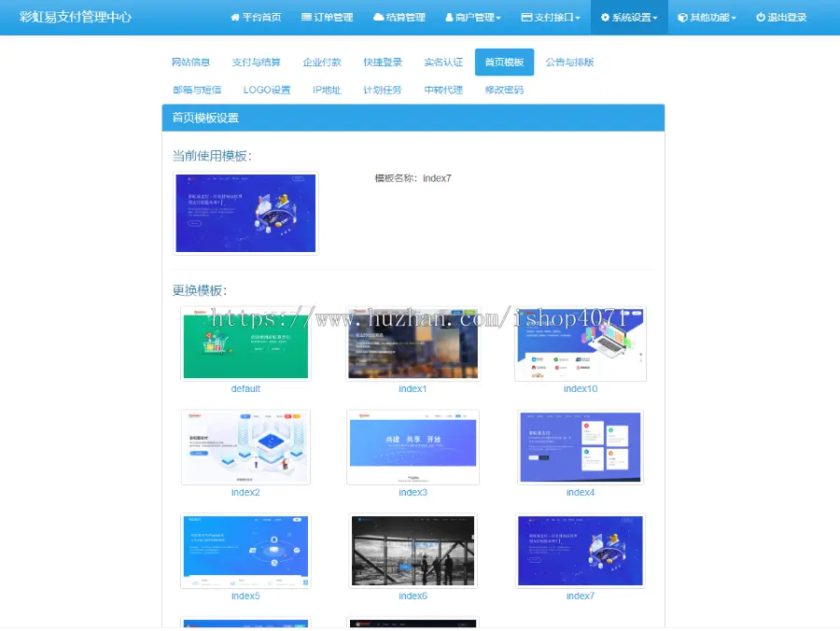Open 平台首页 home icon in navbar

tap(234, 17)
